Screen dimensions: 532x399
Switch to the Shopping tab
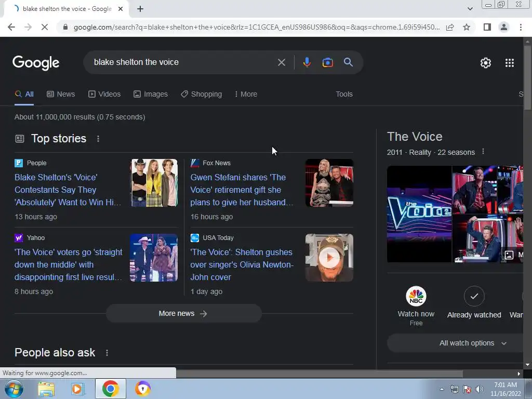201,95
